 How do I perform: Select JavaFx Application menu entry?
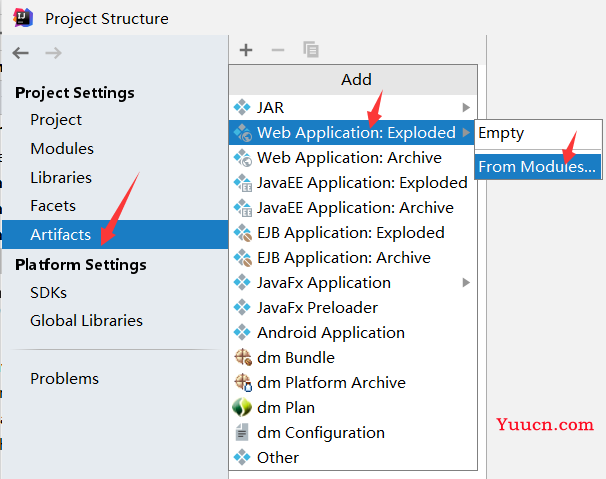353,283
